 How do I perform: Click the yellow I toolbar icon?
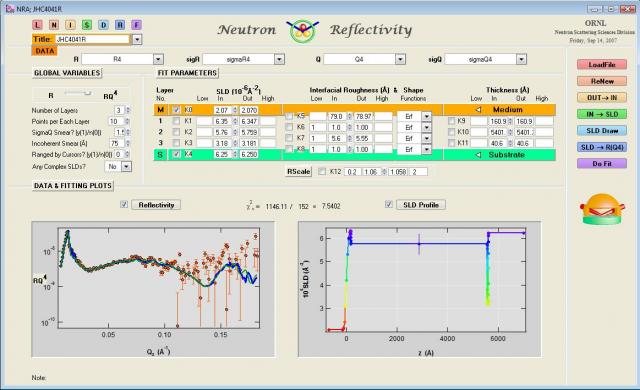click(70, 25)
